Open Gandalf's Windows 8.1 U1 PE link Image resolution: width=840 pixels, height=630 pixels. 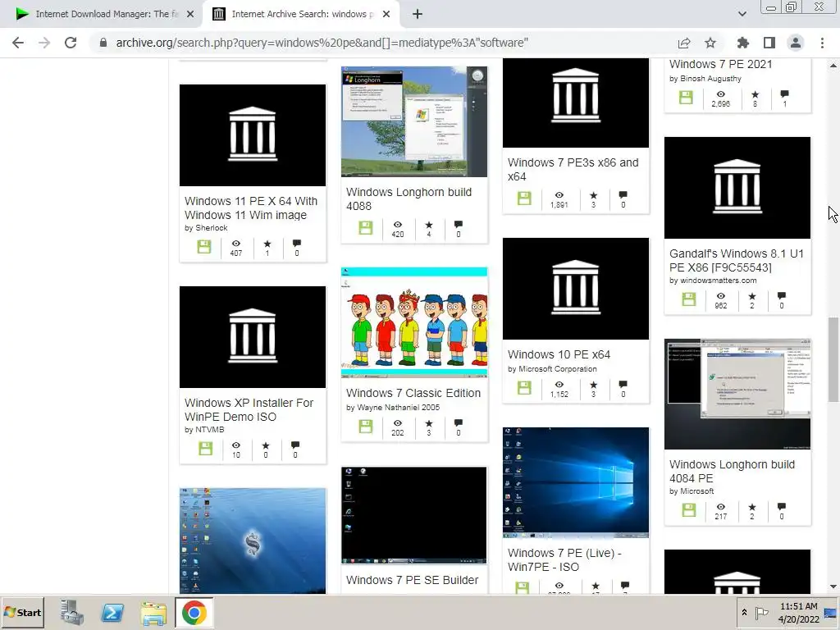point(736,260)
